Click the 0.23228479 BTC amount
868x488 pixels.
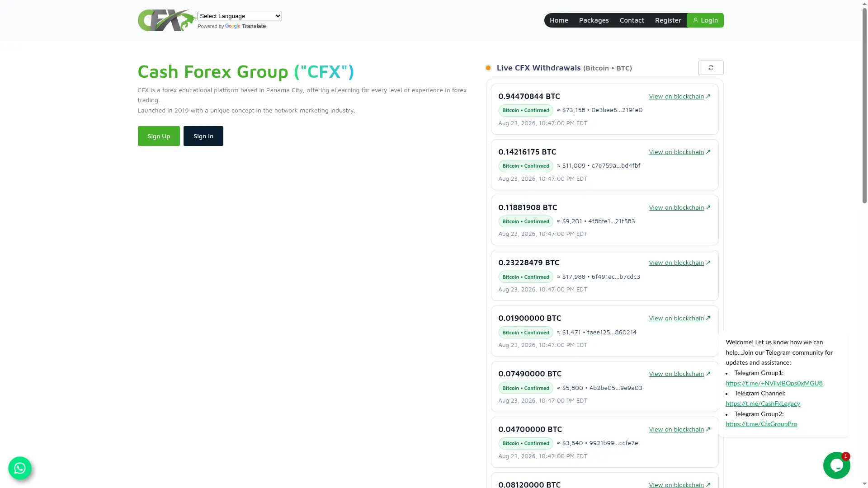528,263
